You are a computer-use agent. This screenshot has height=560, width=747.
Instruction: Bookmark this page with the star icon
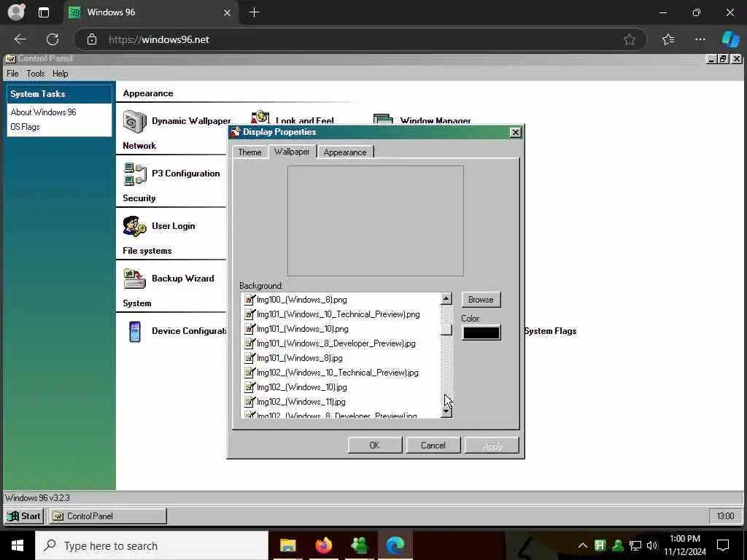630,39
